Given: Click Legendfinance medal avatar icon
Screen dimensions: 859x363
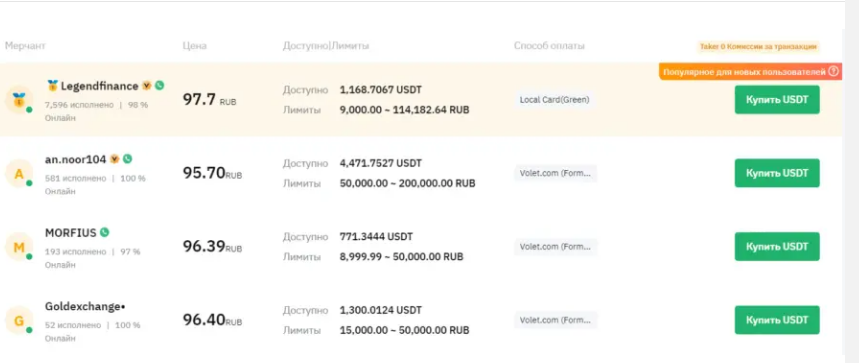Looking at the screenshot, I should (19, 100).
